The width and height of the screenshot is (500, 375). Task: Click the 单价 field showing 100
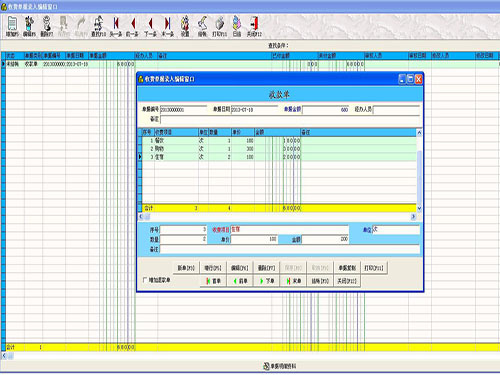(254, 239)
